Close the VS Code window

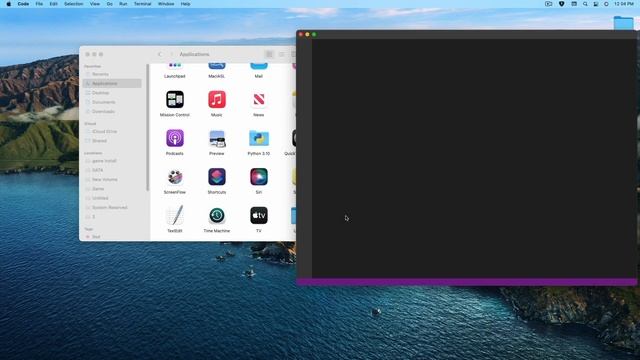[301, 34]
